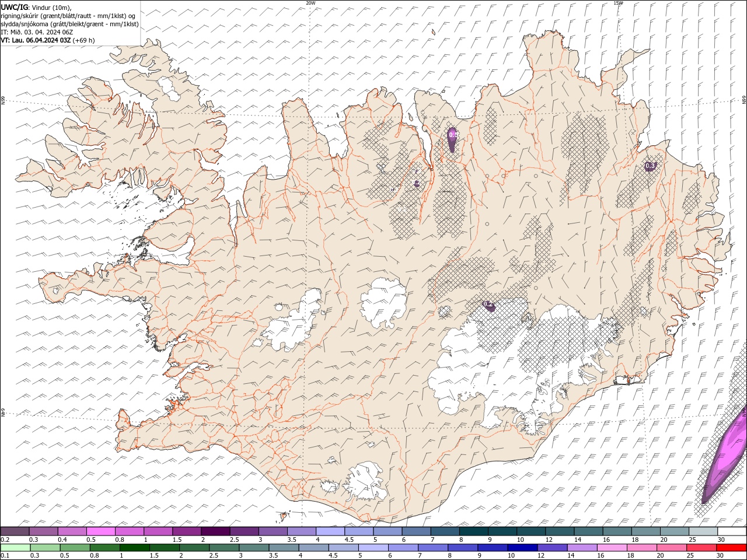This screenshot has width=747, height=560.
Task: Select the 3.5 lavender swatch in top legend
Action: click(301, 531)
